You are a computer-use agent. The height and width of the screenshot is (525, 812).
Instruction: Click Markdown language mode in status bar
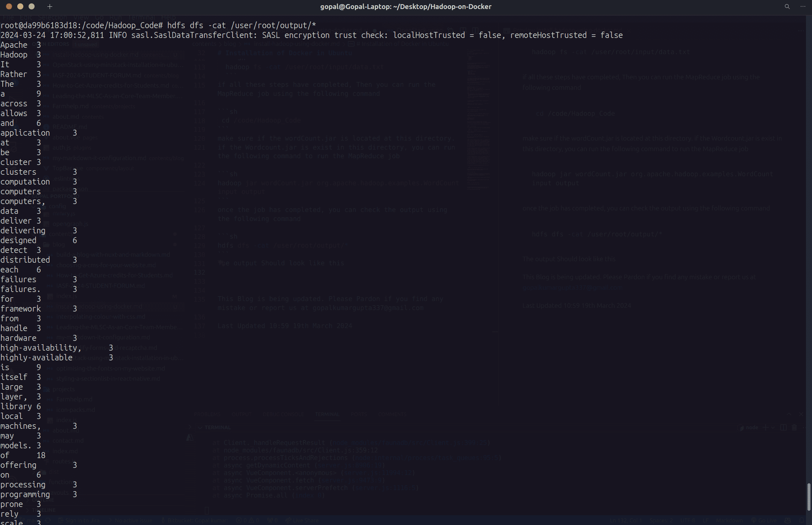point(729,521)
